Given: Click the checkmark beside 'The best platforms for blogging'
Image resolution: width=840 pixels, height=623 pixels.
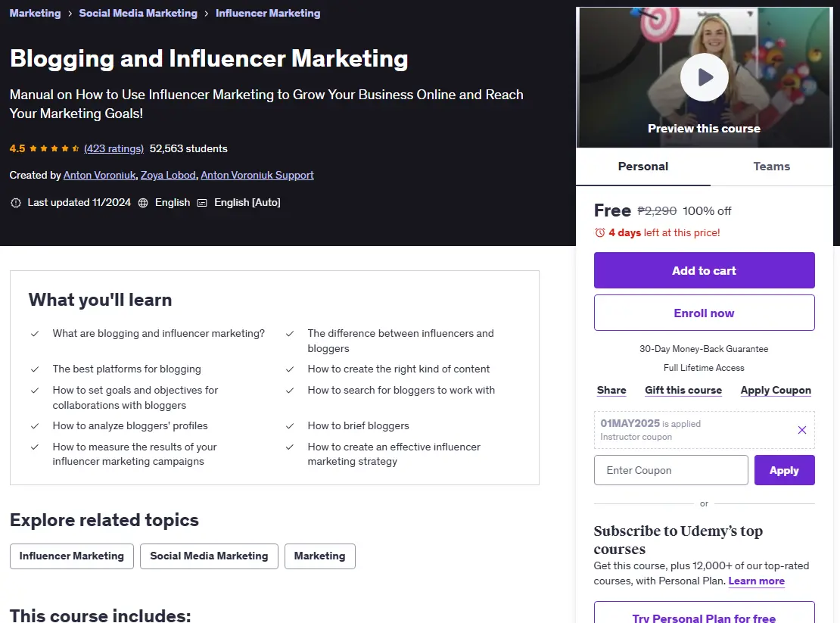Looking at the screenshot, I should coord(35,369).
